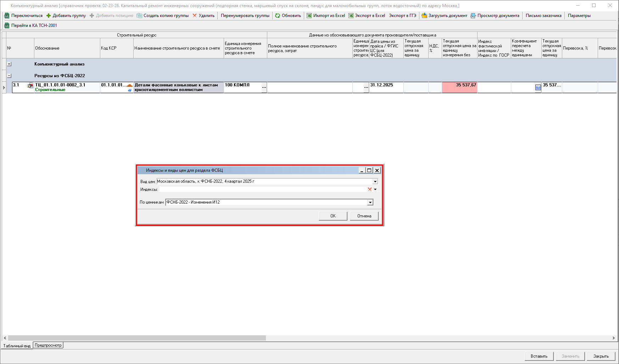This screenshot has width=619, height=364.
Task: Click the row selector arrow for row 3.1
Action: click(x=4, y=87)
